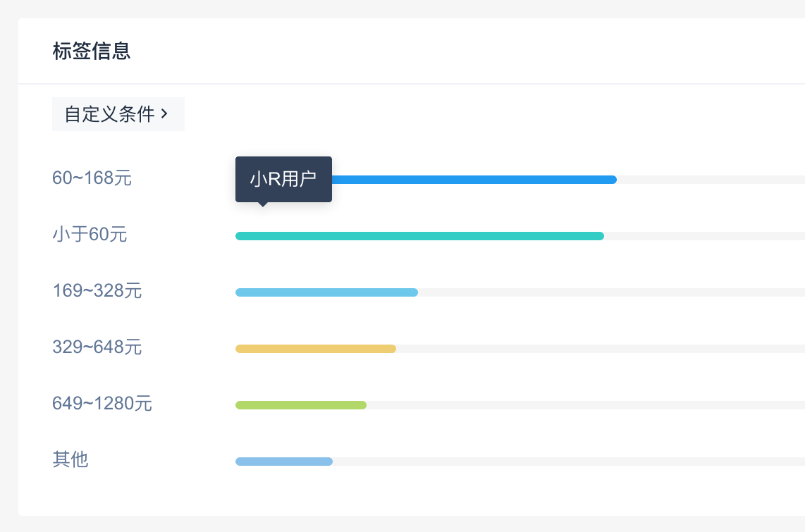Select the 小于60元 label
This screenshot has width=805, height=532.
coord(90,235)
